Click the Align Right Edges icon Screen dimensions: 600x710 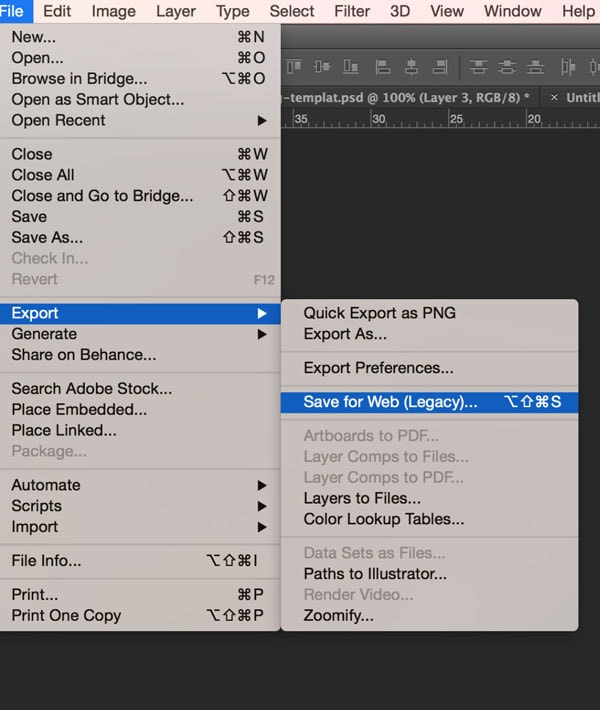440,67
